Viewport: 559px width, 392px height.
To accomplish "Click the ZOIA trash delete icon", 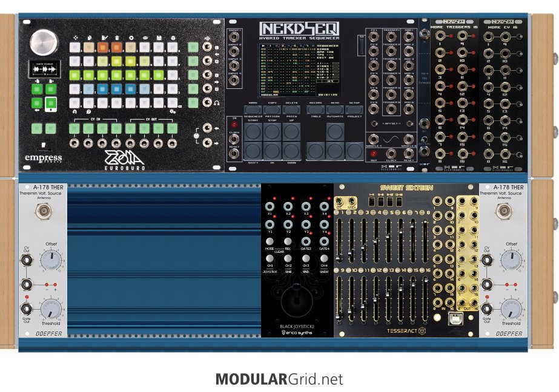I will pos(117,38).
